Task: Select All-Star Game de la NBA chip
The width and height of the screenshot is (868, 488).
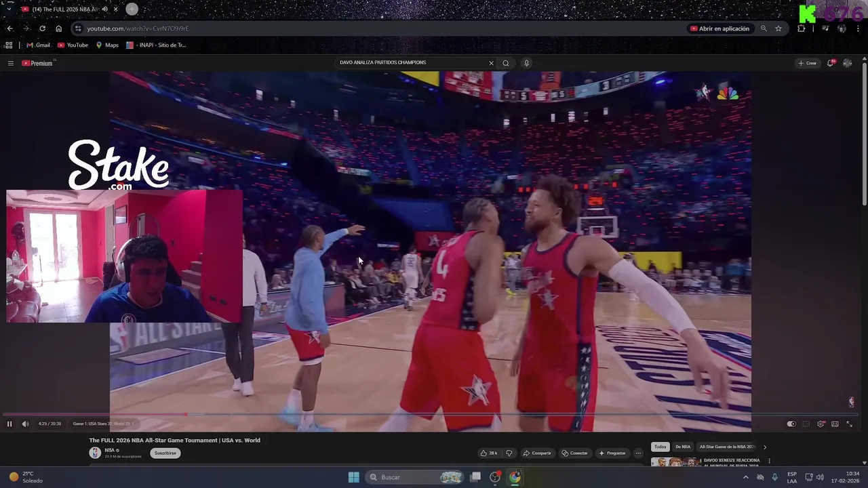Action: tap(726, 447)
